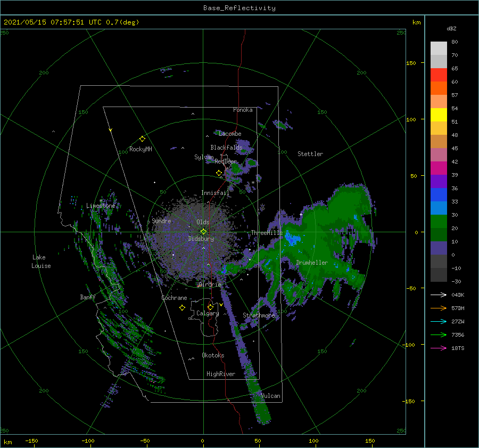Screen dimensions: 479x448
Task: Click the ThreeHills city label
Action: 267,233
